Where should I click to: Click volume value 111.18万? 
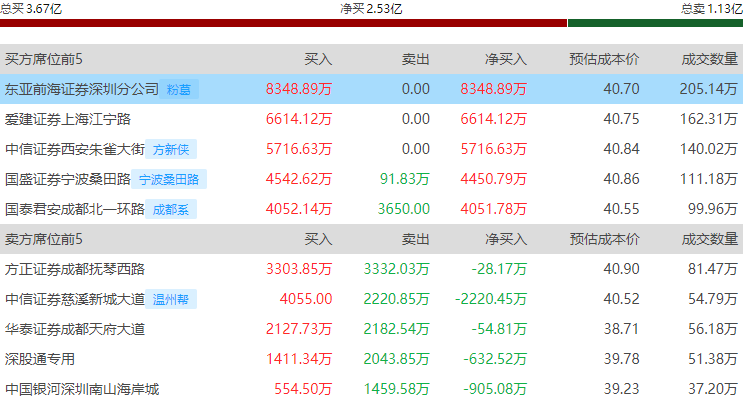(x=708, y=179)
